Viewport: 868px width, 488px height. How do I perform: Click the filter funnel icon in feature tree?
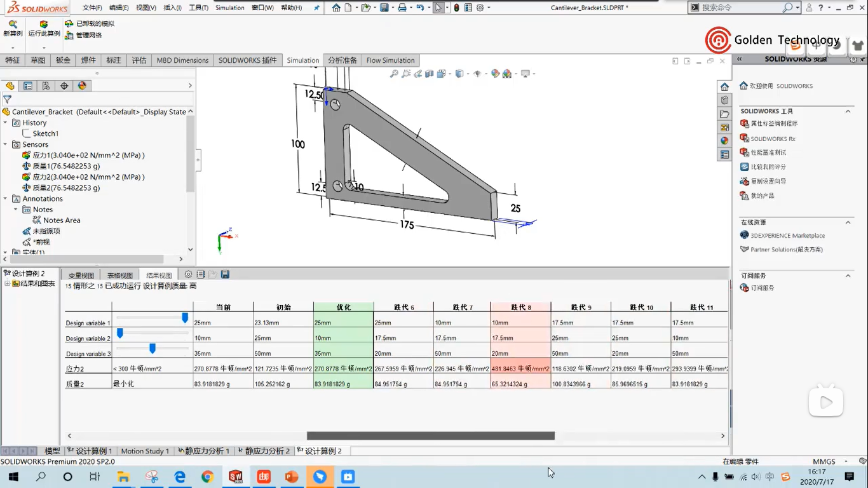coord(7,99)
